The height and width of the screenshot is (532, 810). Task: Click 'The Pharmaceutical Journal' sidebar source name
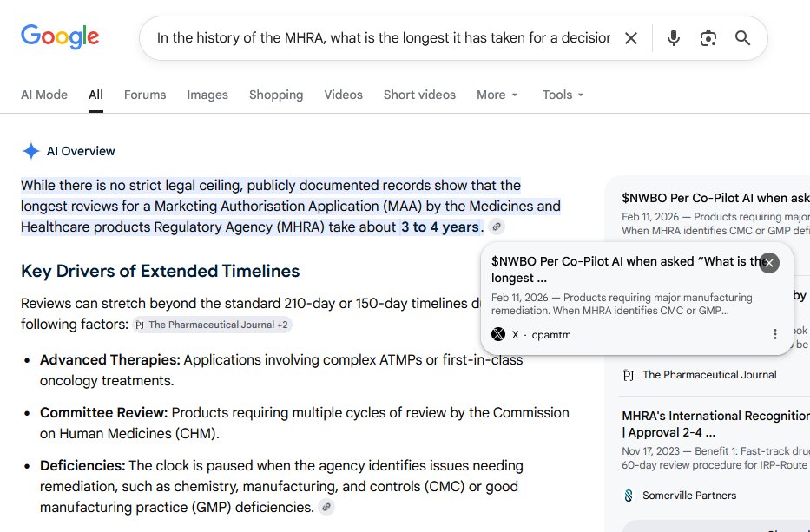(x=709, y=375)
